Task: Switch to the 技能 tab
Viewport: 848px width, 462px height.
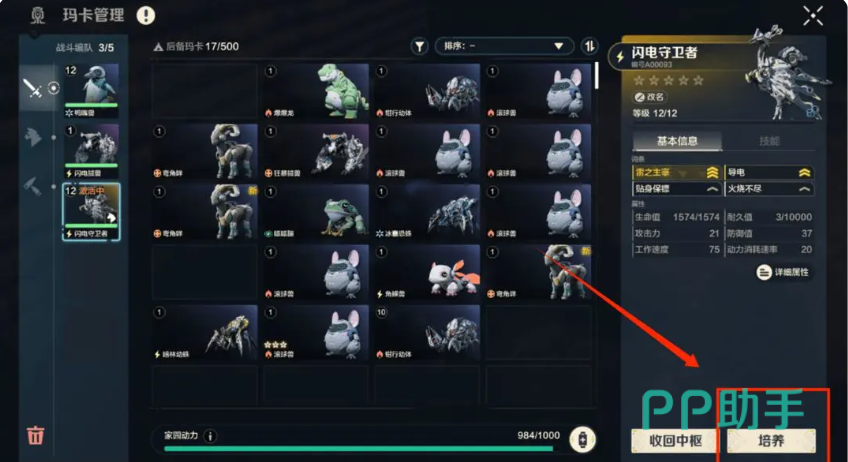Action: click(x=768, y=141)
